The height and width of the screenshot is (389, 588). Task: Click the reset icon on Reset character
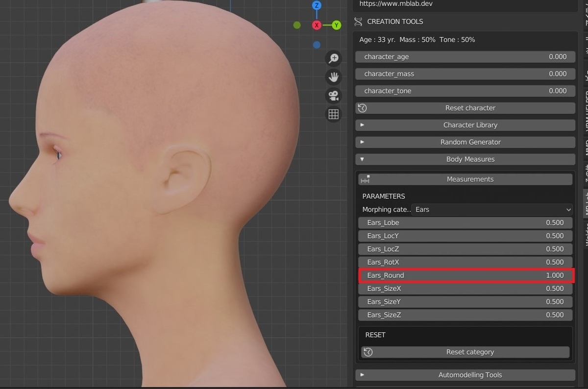pyautogui.click(x=363, y=108)
